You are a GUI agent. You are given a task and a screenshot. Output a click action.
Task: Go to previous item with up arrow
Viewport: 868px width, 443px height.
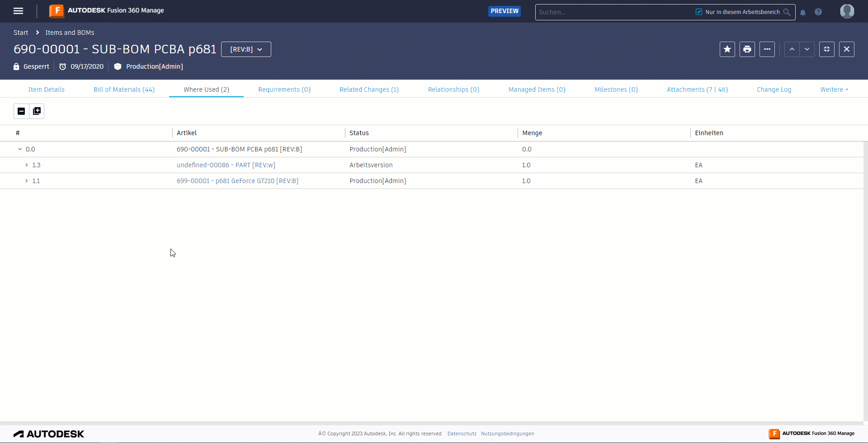(x=792, y=49)
